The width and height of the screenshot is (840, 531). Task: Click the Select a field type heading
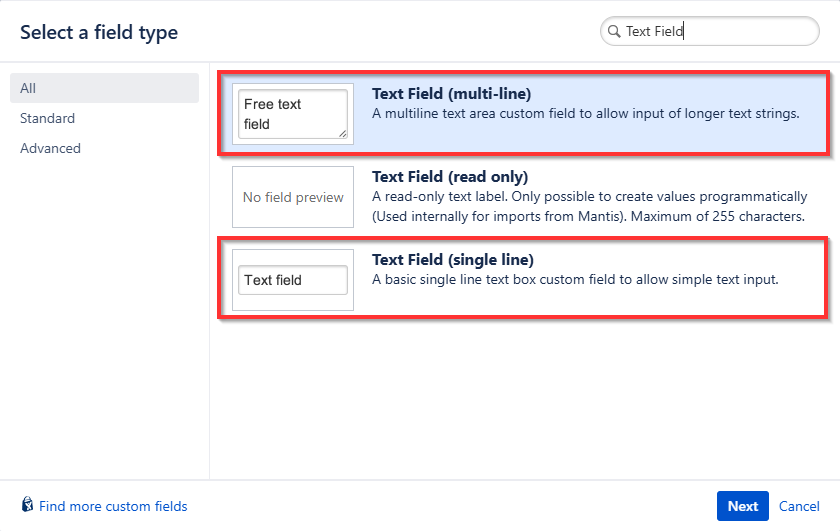point(99,32)
